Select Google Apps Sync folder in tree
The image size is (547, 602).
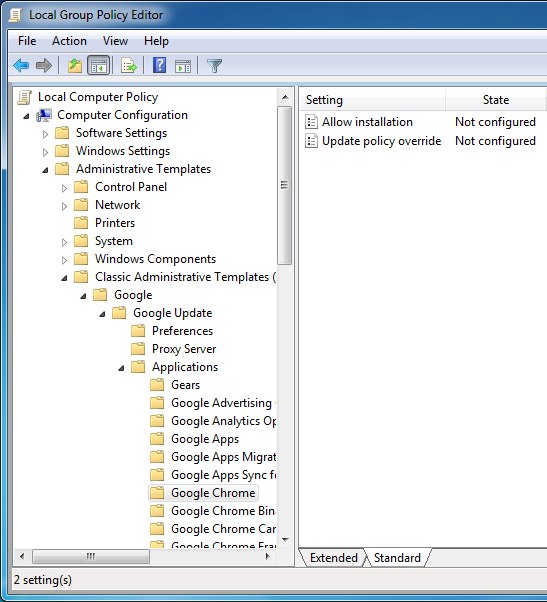223,475
